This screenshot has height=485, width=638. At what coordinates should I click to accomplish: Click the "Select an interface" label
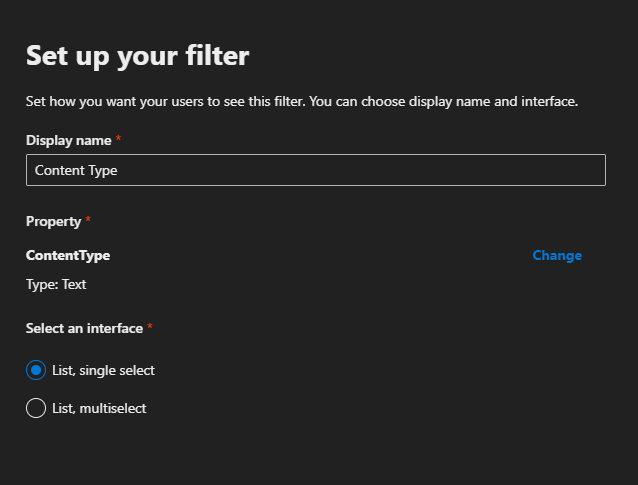(x=84, y=328)
